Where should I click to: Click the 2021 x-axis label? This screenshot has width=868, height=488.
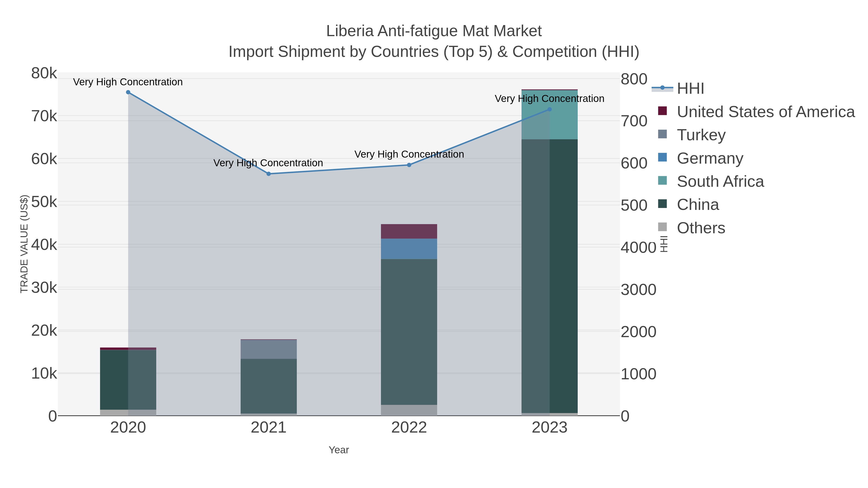click(x=269, y=428)
